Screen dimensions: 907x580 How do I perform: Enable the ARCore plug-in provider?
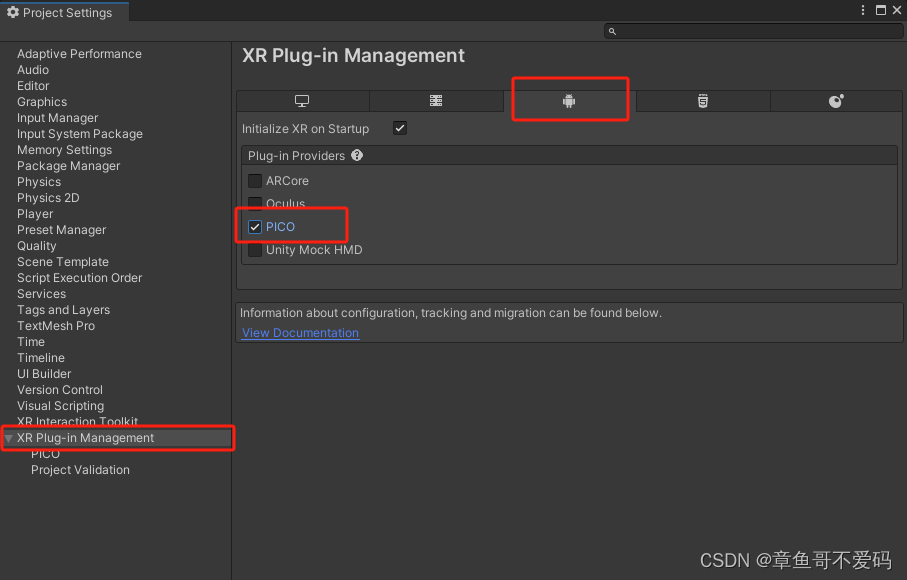coord(255,180)
